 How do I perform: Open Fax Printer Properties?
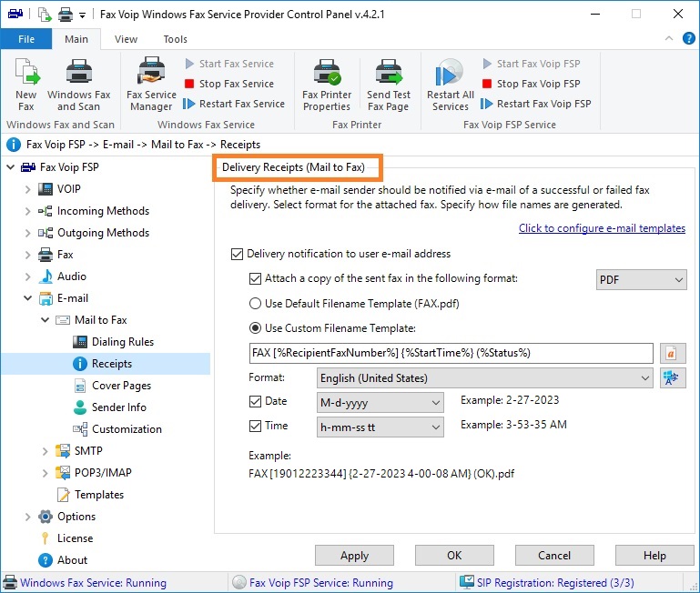point(327,85)
